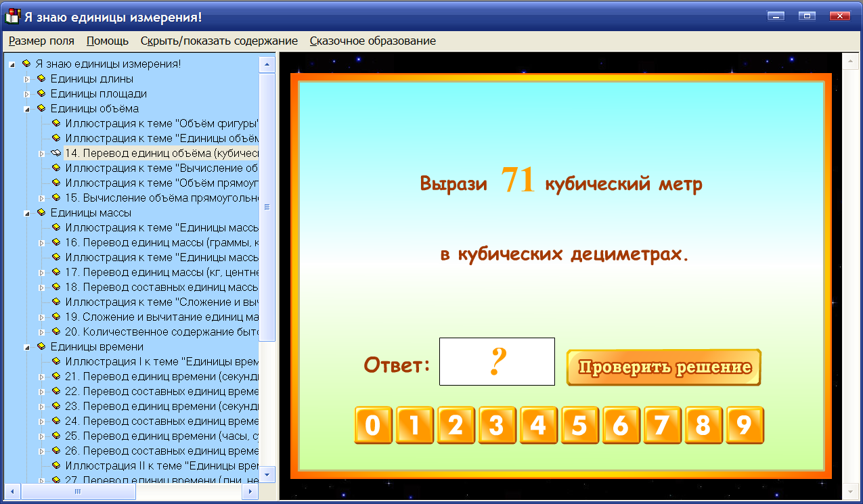863x504 pixels.
Task: Click the opened-book icon of selected task 14
Action: [x=55, y=153]
